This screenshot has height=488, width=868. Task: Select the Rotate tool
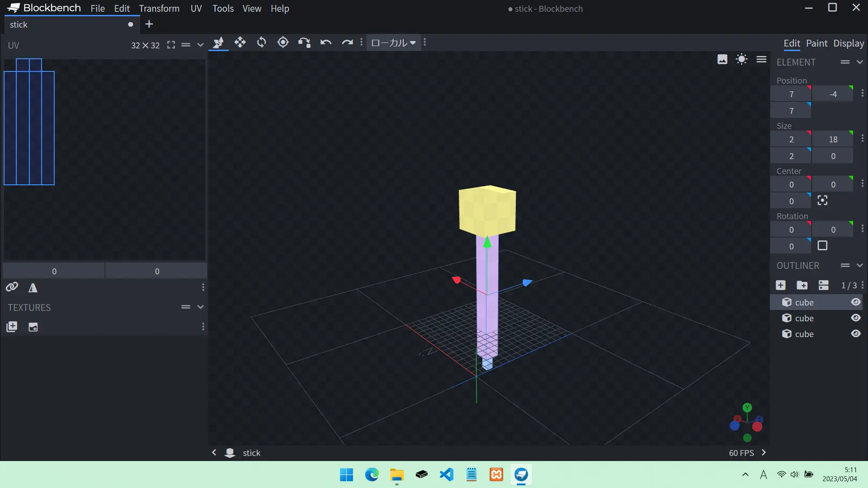pos(261,42)
